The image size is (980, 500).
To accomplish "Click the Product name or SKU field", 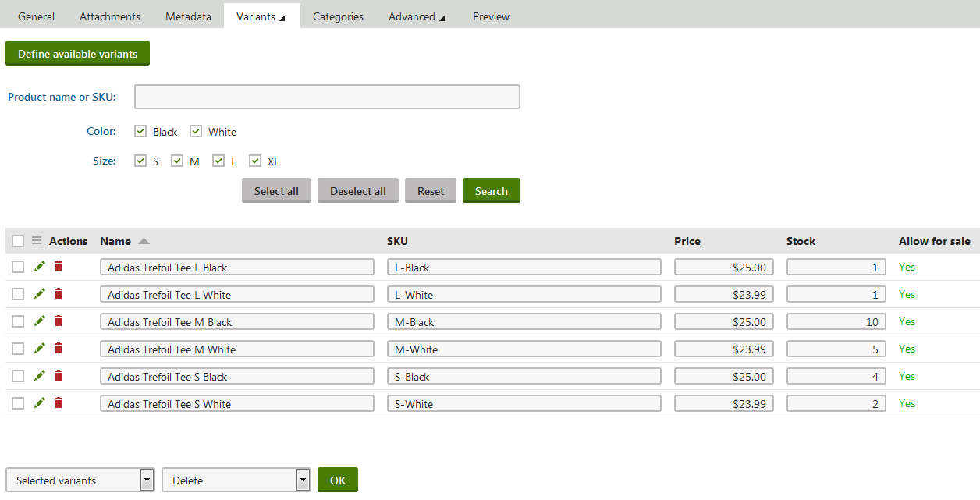I will coord(327,97).
